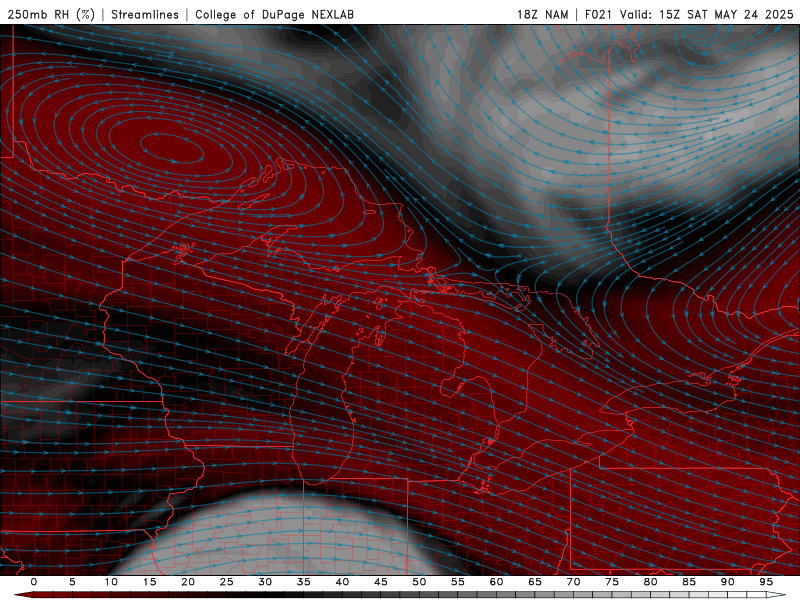Click the '70' value on the RH scale
The width and height of the screenshot is (800, 600).
(573, 582)
